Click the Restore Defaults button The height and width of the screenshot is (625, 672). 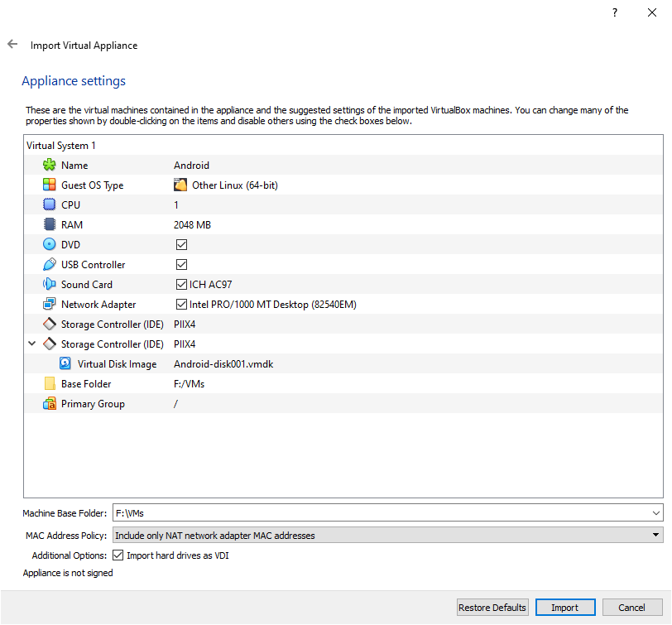[x=492, y=608]
